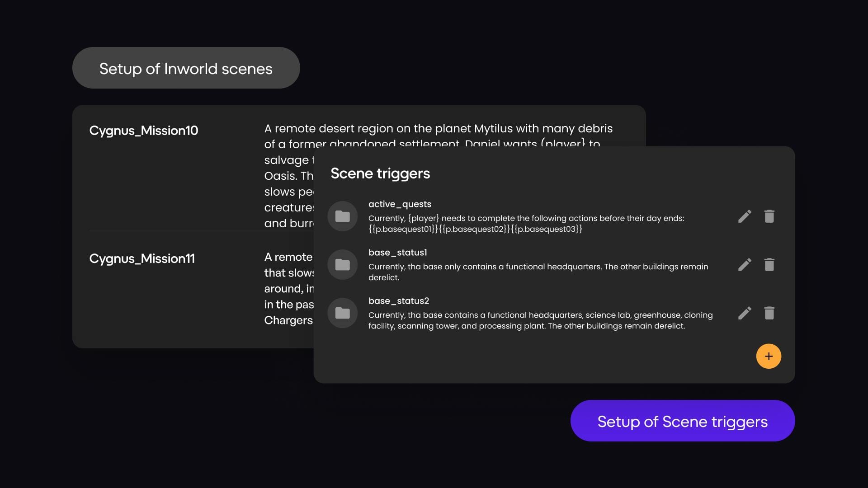Edit the active_quests trigger with pencil icon
This screenshot has width=868, height=488.
pos(745,216)
